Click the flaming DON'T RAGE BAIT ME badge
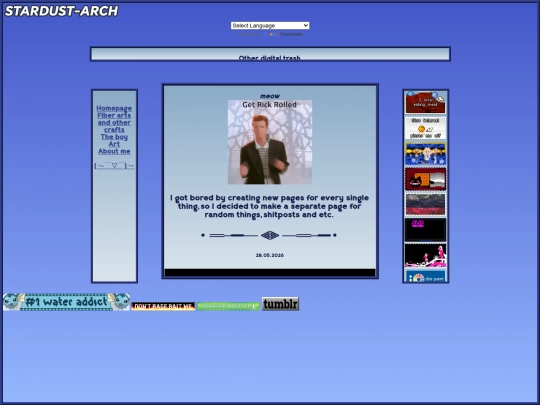The image size is (540, 405). [x=163, y=306]
